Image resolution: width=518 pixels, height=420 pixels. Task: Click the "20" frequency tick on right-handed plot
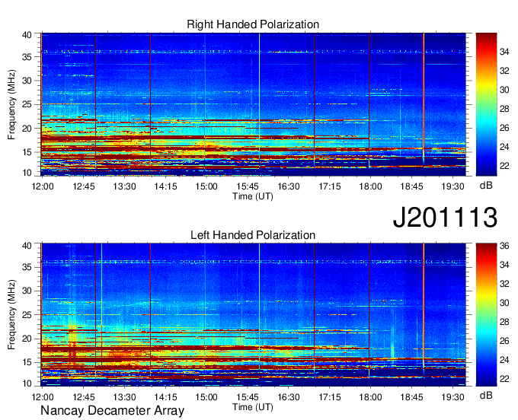click(x=27, y=129)
